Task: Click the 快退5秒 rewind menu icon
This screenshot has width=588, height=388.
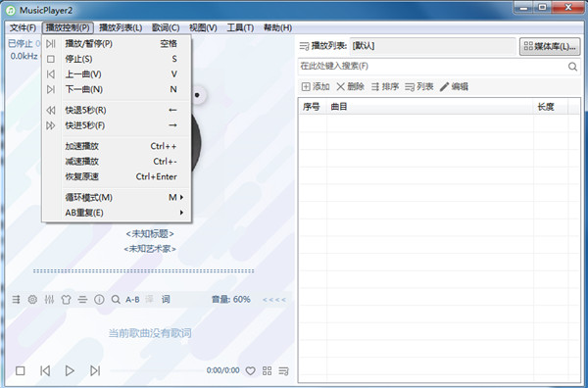Action: (51, 110)
